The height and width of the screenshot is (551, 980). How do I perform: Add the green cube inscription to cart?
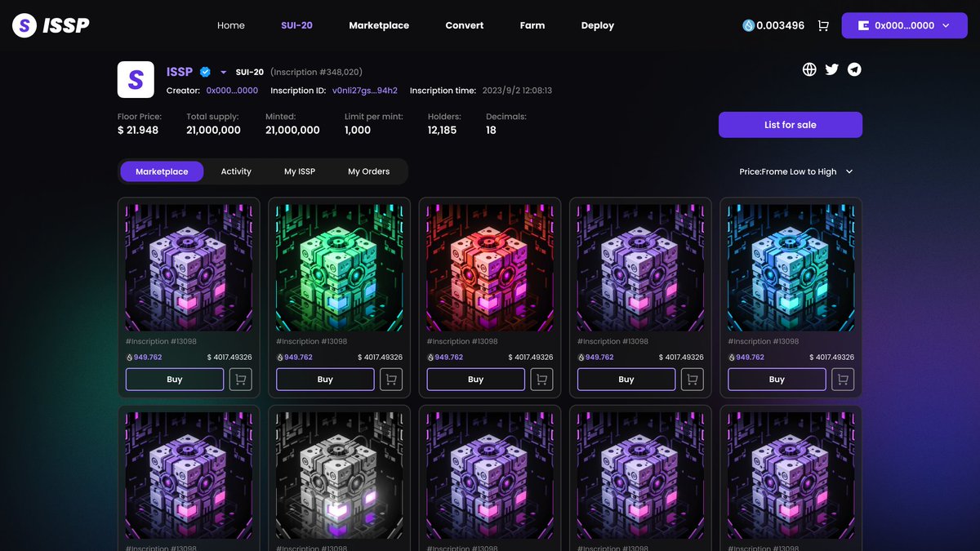(391, 380)
